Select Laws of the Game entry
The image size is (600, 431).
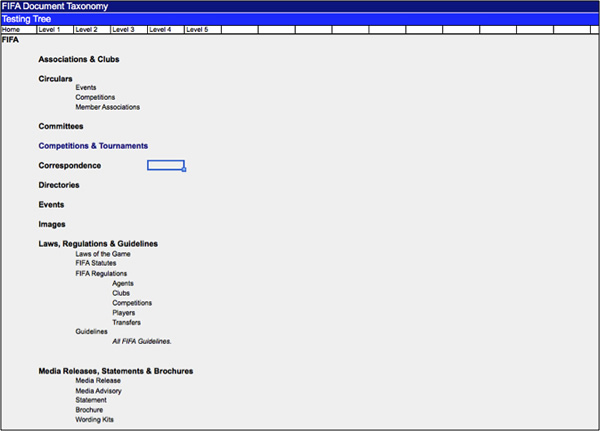point(103,254)
